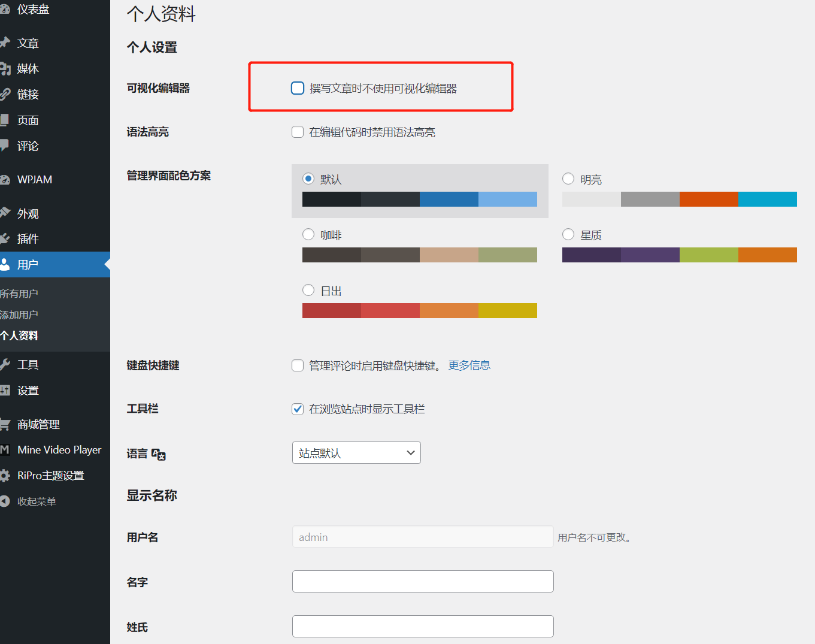Image resolution: width=815 pixels, height=644 pixels.
Task: Click the 个人设置 section heading
Action: [152, 47]
